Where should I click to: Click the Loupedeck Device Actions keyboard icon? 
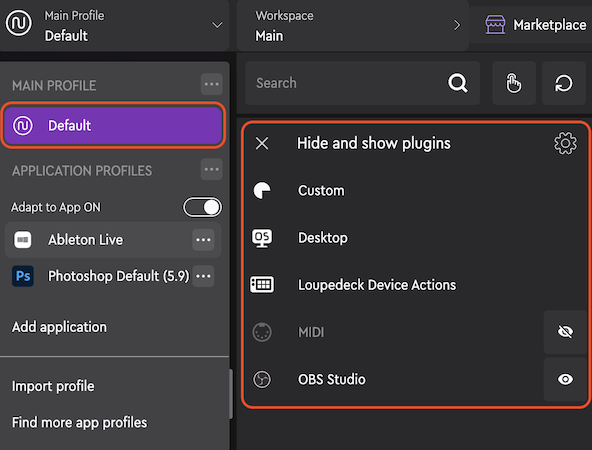[x=262, y=285]
